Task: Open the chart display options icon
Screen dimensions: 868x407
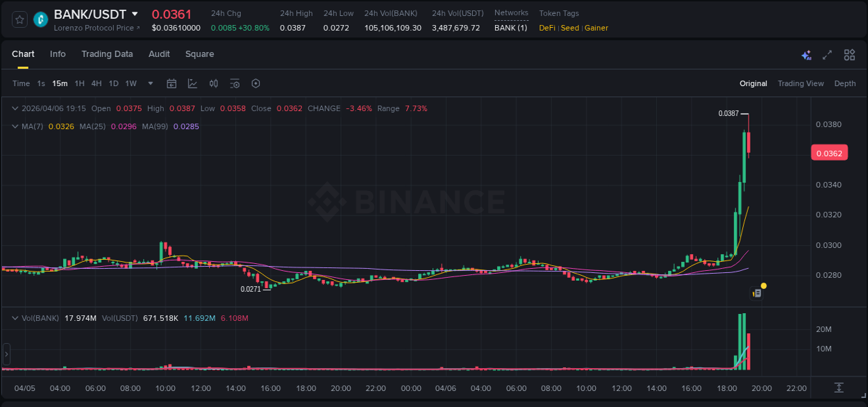Action: [x=235, y=83]
